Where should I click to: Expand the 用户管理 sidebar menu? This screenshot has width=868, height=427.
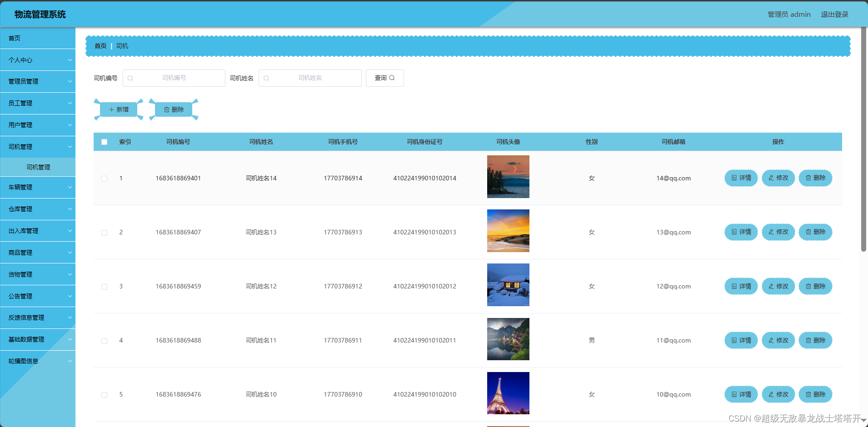[x=38, y=125]
